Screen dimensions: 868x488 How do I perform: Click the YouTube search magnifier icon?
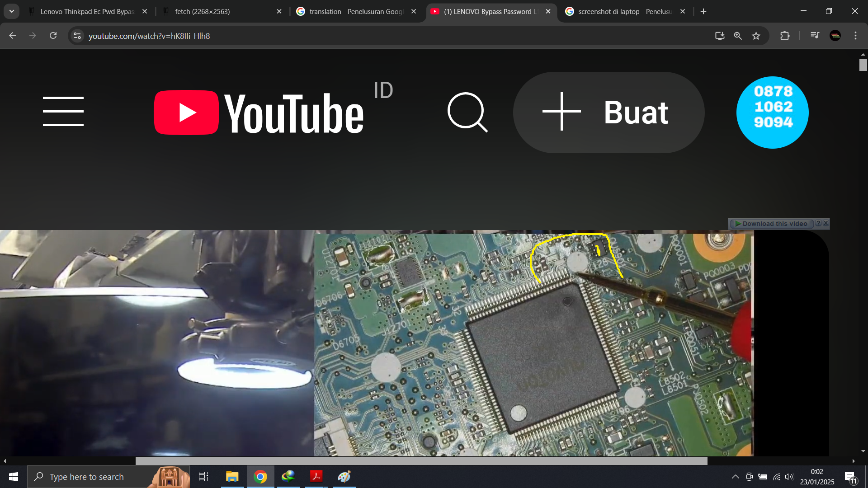[x=467, y=112]
